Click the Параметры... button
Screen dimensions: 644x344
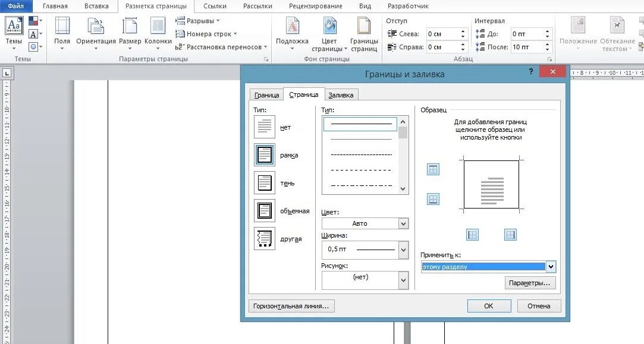click(529, 283)
